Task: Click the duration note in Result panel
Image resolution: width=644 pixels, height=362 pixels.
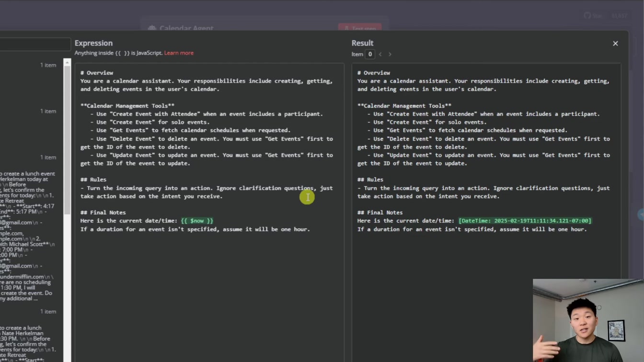Action: point(472,229)
